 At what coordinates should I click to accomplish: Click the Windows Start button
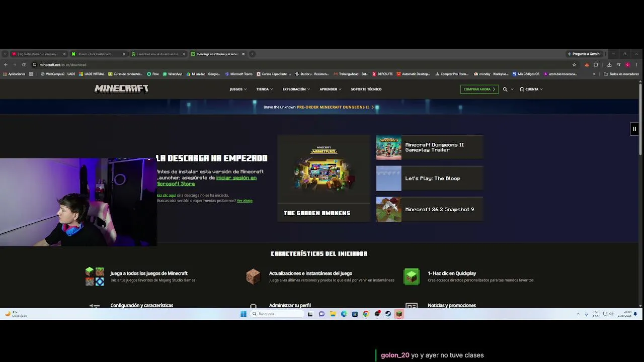coord(244,314)
